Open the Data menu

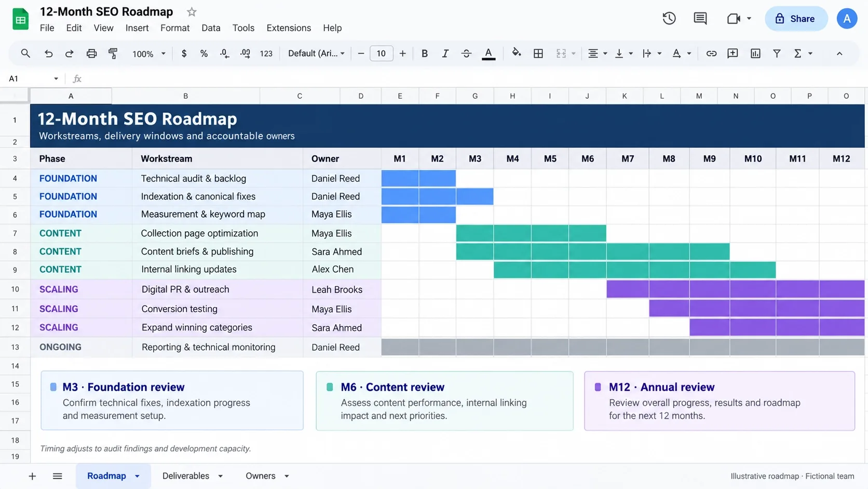coord(211,28)
